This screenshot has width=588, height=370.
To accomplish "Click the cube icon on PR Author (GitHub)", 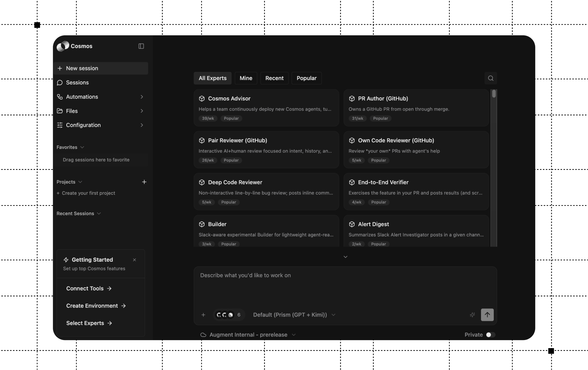I will click(352, 99).
